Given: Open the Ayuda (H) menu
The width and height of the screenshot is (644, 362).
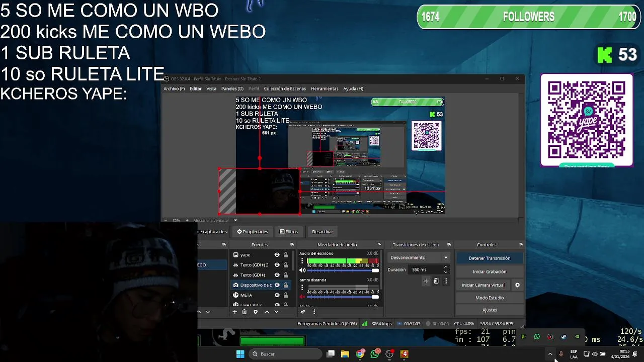Looking at the screenshot, I should 353,88.
